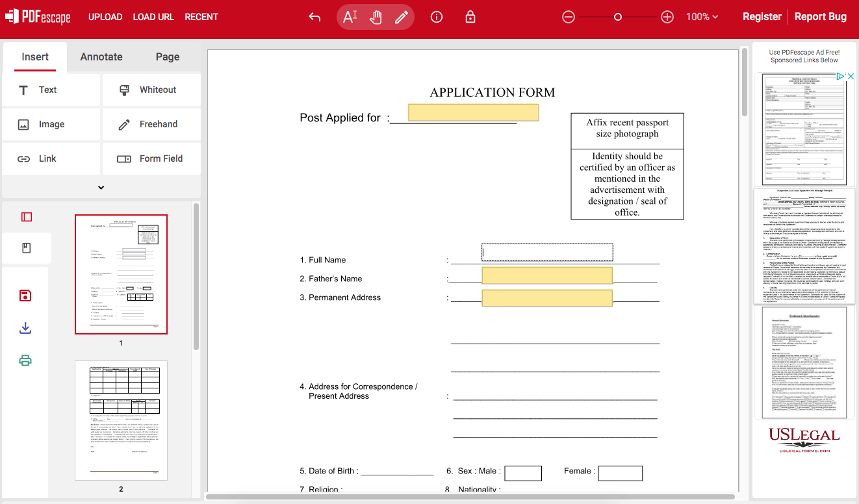
Task: Select the page 2 thumbnail
Action: 121,420
